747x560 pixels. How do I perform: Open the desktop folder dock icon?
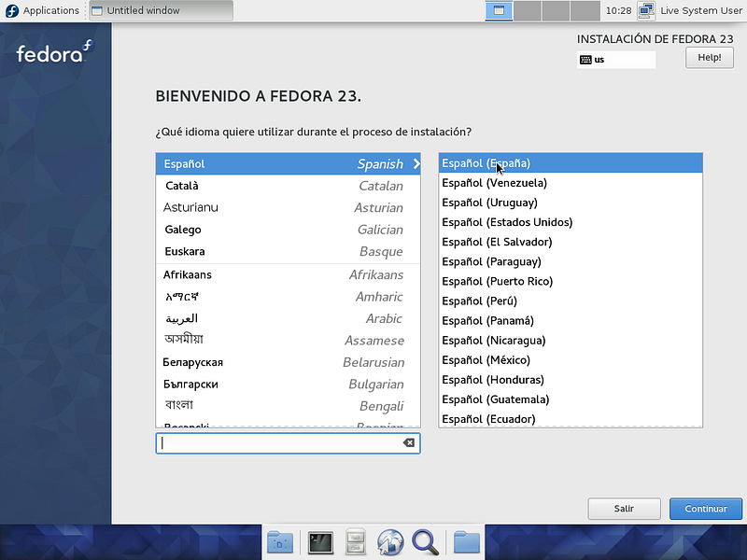(x=280, y=542)
